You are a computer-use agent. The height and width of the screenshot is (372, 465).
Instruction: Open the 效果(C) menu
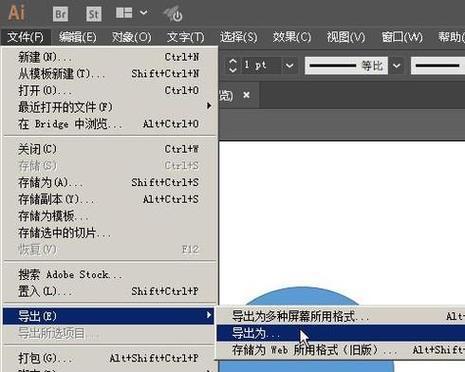pyautogui.click(x=292, y=37)
